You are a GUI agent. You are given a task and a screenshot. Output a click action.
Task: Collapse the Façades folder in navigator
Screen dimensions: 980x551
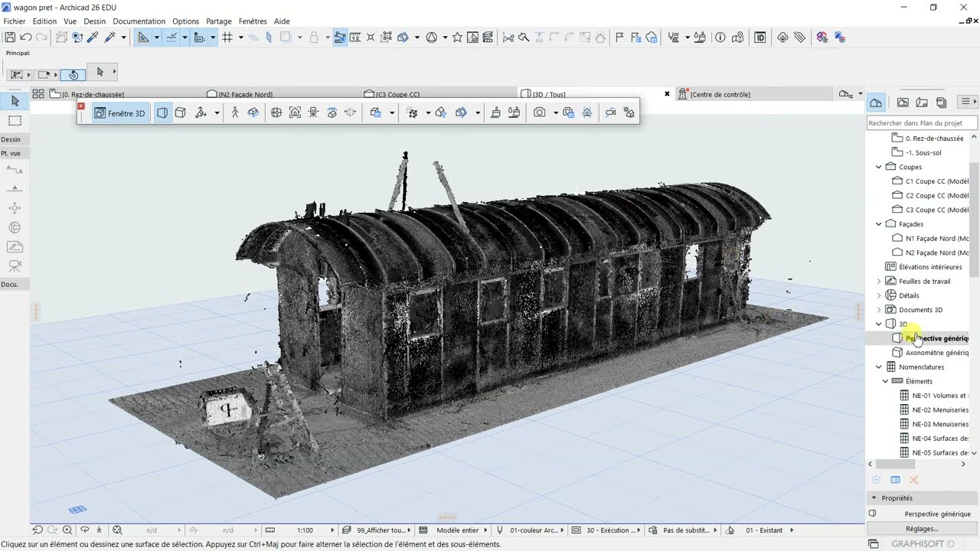[x=879, y=224]
